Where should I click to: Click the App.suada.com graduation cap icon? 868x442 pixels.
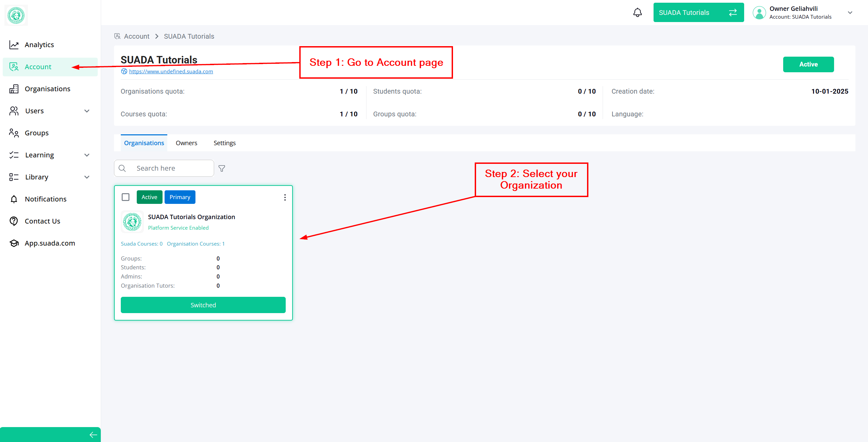click(x=14, y=243)
